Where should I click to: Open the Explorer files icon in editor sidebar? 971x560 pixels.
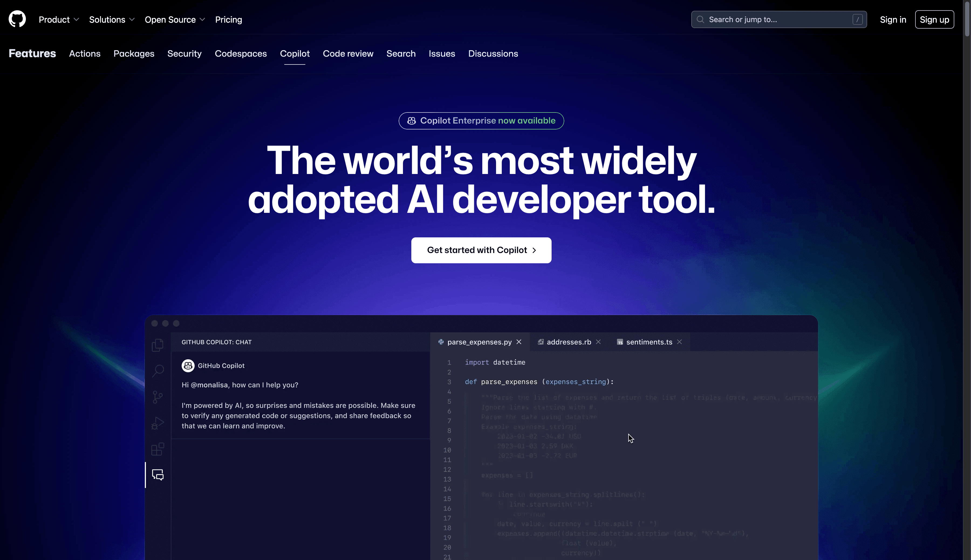(158, 345)
